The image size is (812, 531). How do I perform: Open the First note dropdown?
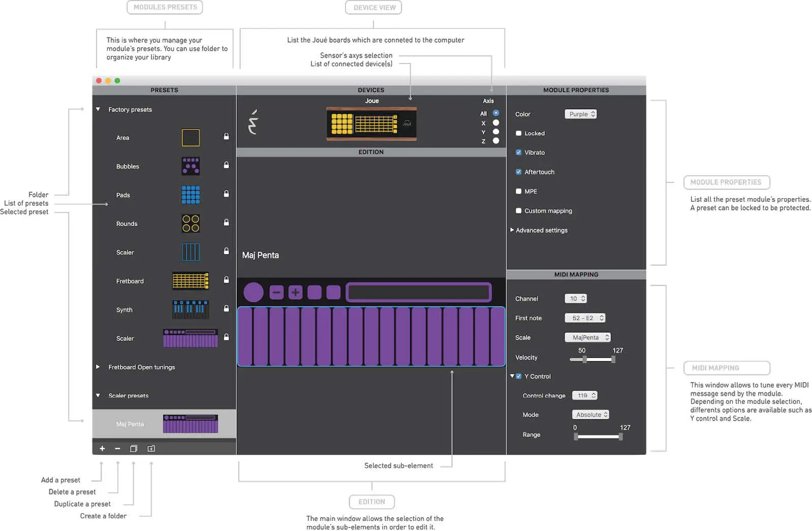[585, 318]
